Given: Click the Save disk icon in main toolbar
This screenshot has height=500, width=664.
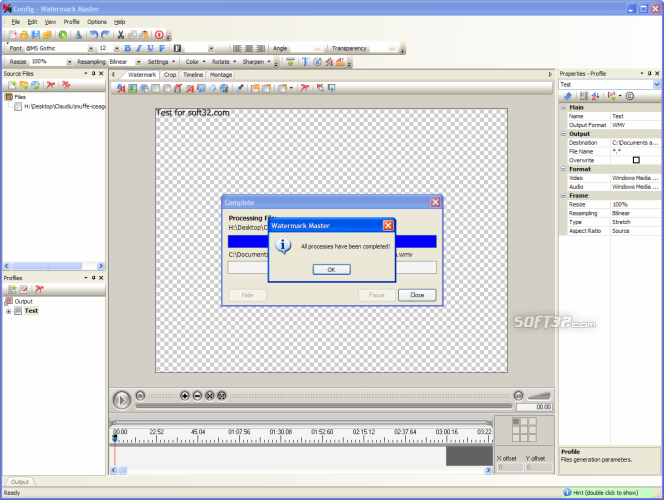Looking at the screenshot, I should point(36,35).
